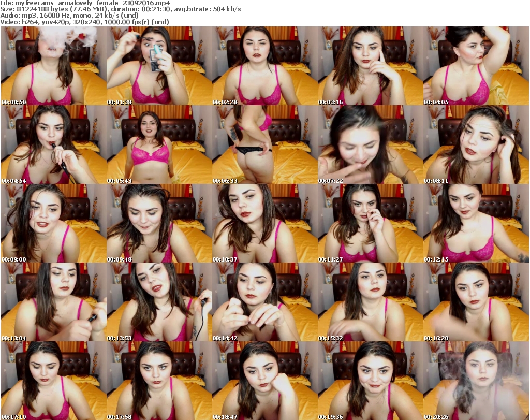Viewport: 530px width, 420px height.
Task: Click the thumbnail marked 00:15:32
Action: [x=371, y=302]
